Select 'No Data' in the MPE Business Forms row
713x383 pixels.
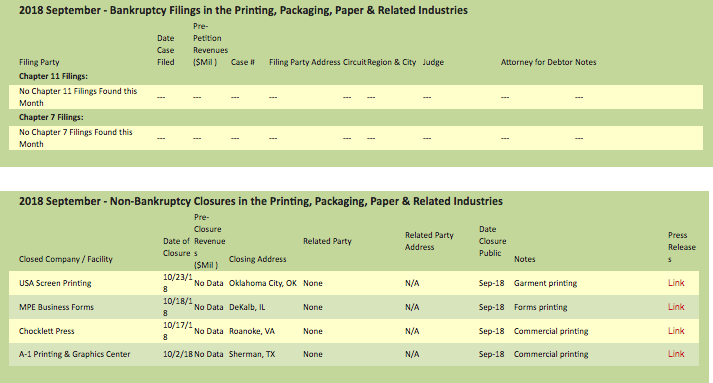[x=209, y=307]
